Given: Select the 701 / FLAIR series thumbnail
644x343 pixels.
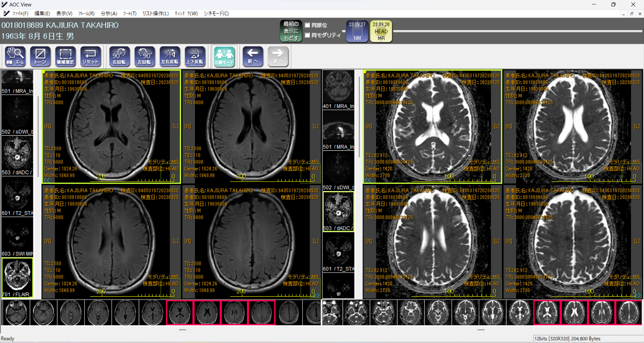Looking at the screenshot, I should pyautogui.click(x=17, y=278).
